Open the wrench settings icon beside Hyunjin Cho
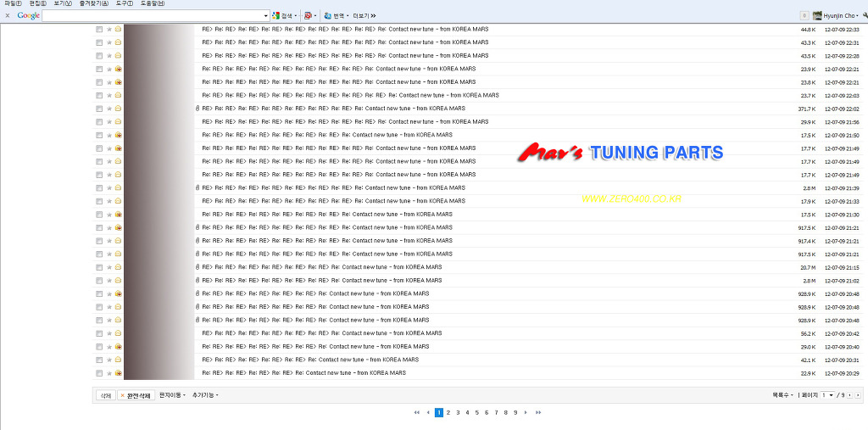 (865, 15)
